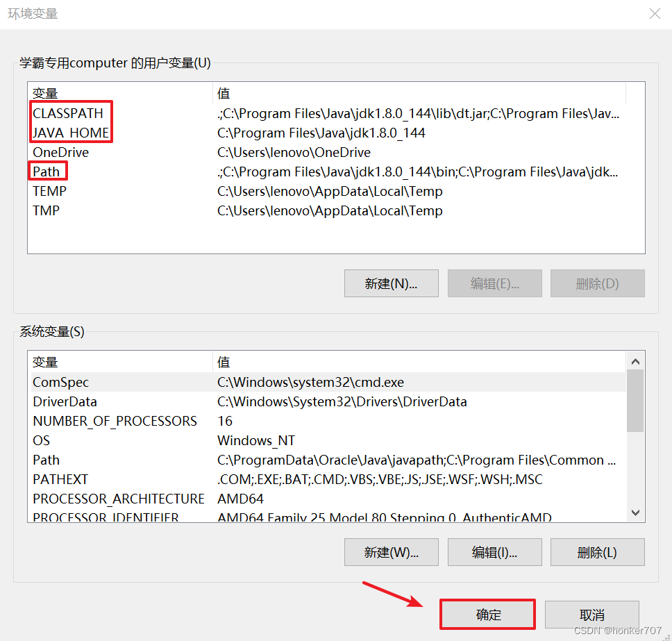
Task: Click 新建(W) to create a system variable
Action: (x=391, y=552)
